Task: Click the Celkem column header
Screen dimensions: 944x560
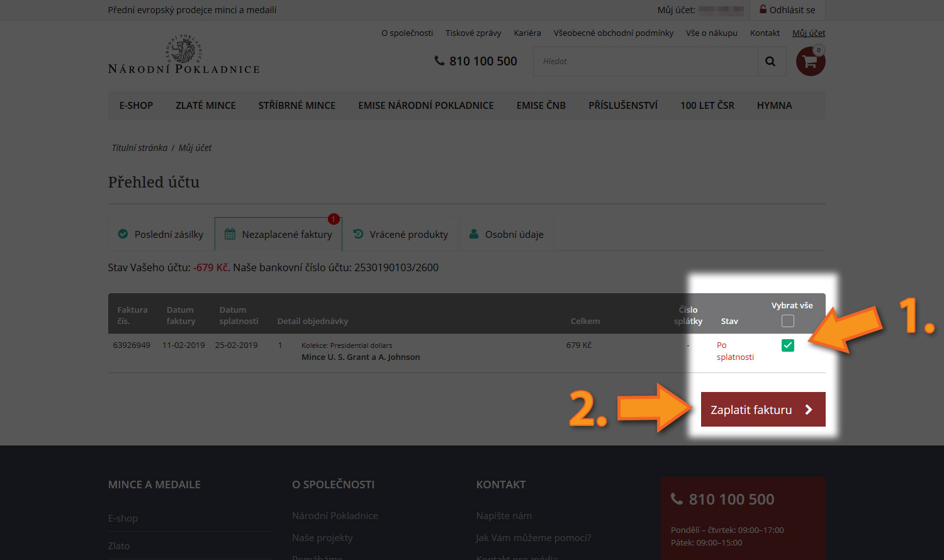Action: pos(585,322)
